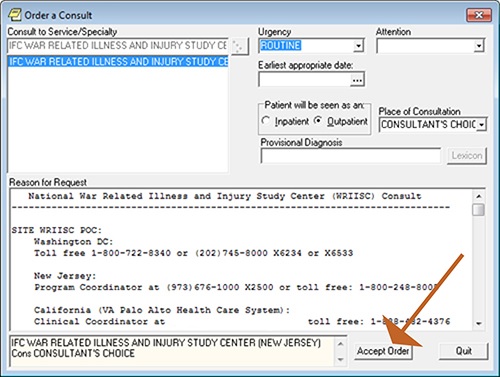Screen dimensions: 500x377
Task: Click the ROUTINE value in Urgency box
Action: (281, 46)
